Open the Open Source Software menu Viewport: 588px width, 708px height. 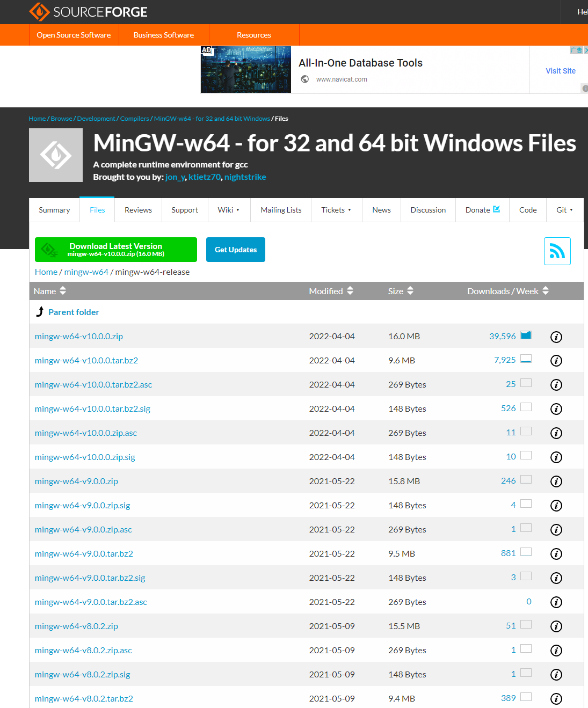(74, 35)
